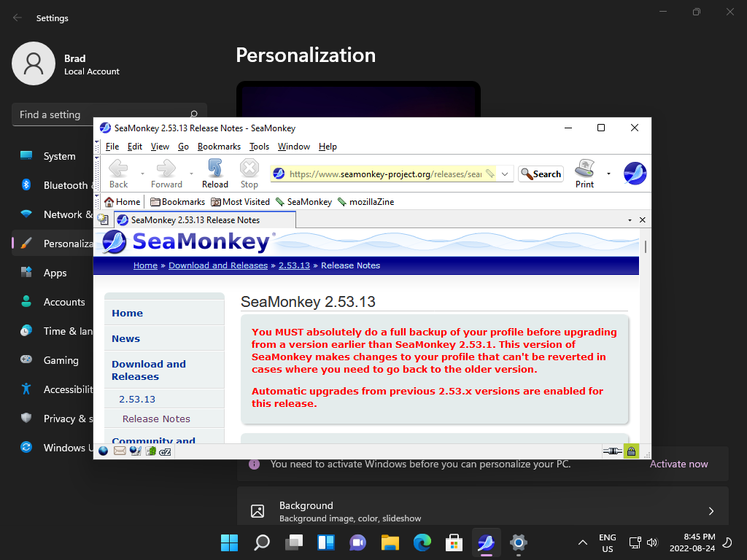747x560 pixels.
Task: Click the Back arrow in SeaMonkey toolbar
Action: 118,174
